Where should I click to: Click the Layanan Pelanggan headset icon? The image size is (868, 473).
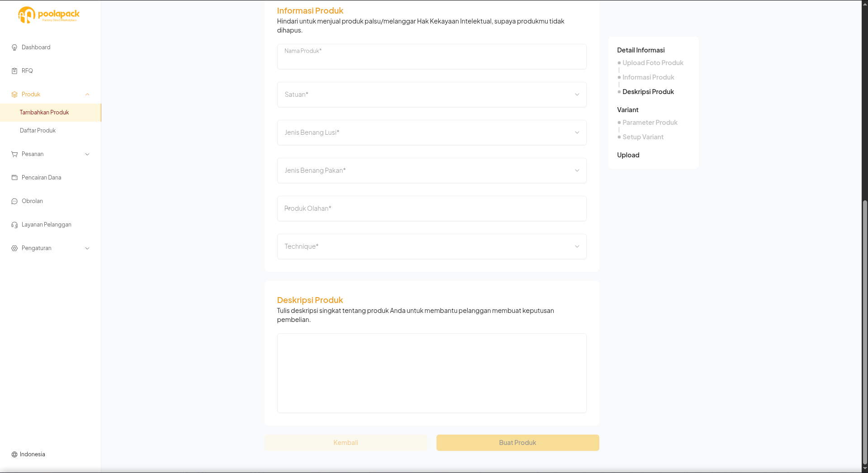tap(14, 225)
